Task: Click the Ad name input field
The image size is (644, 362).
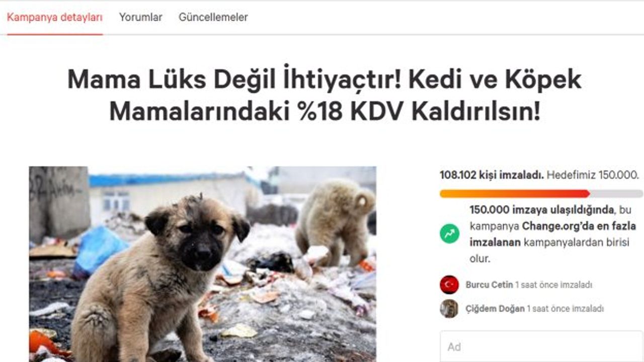Action: click(541, 346)
